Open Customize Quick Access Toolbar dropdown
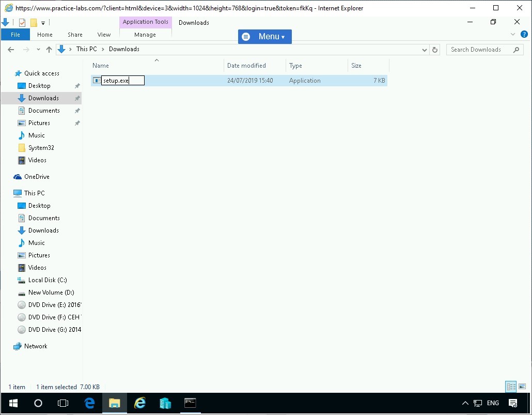This screenshot has height=415, width=532. point(43,23)
